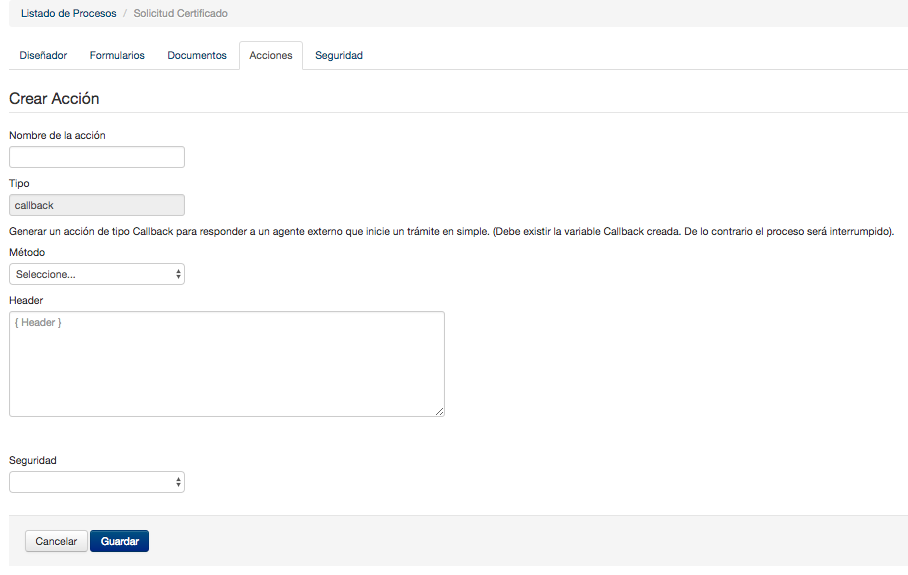Open the Documentos tab

click(x=197, y=56)
